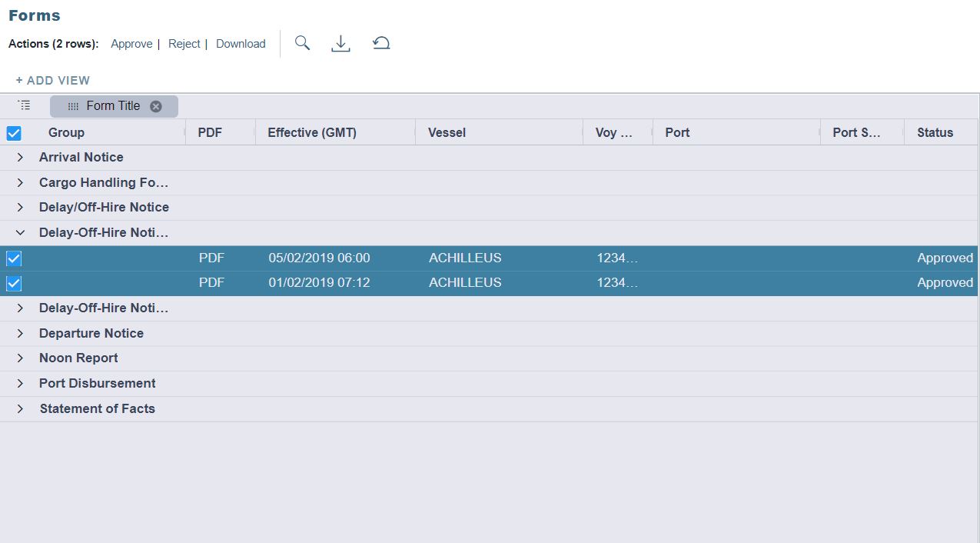Click the drag handle on the Form Title chip
Viewport: 980px width, 543px height.
73,105
